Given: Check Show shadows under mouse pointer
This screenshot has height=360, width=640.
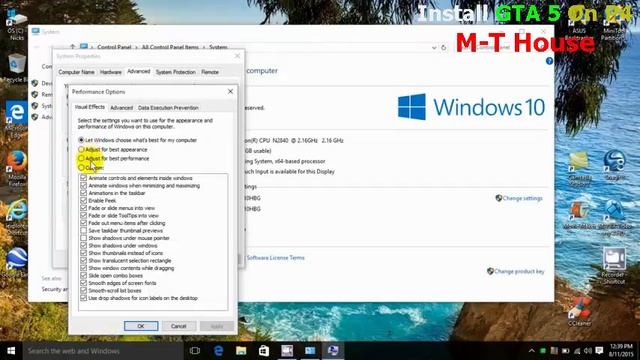Looking at the screenshot, I should 84,238.
